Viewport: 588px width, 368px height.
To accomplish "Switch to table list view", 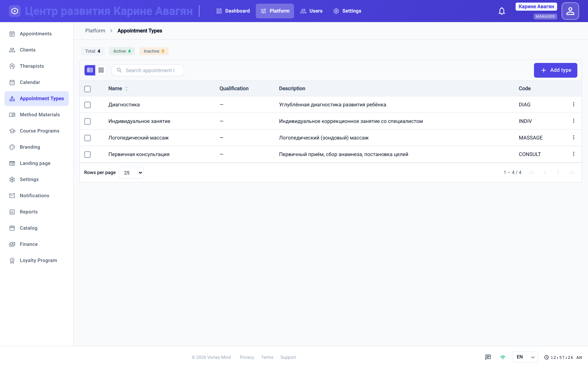I will [x=90, y=70].
